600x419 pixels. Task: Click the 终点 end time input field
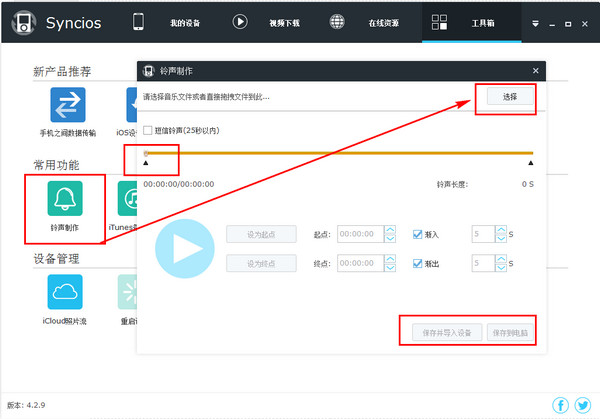click(360, 263)
